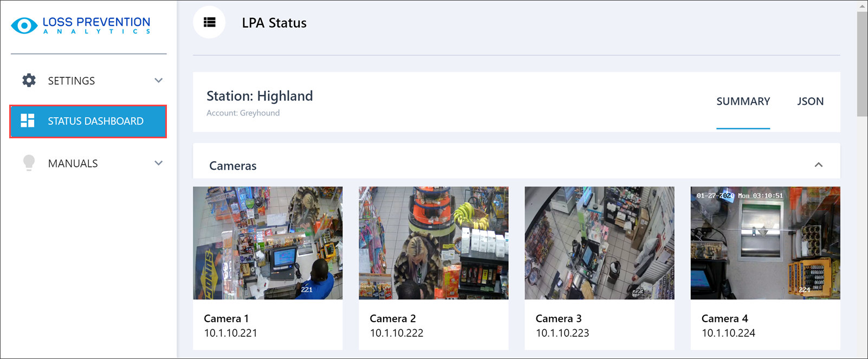868x359 pixels.
Task: Collapse the Cameras section
Action: pos(818,165)
